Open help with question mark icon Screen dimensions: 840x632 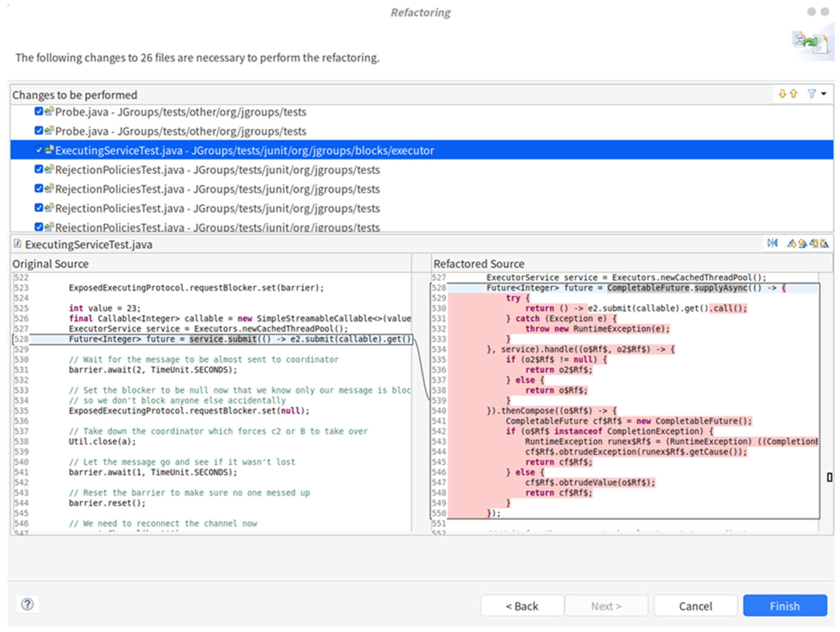coord(27,604)
